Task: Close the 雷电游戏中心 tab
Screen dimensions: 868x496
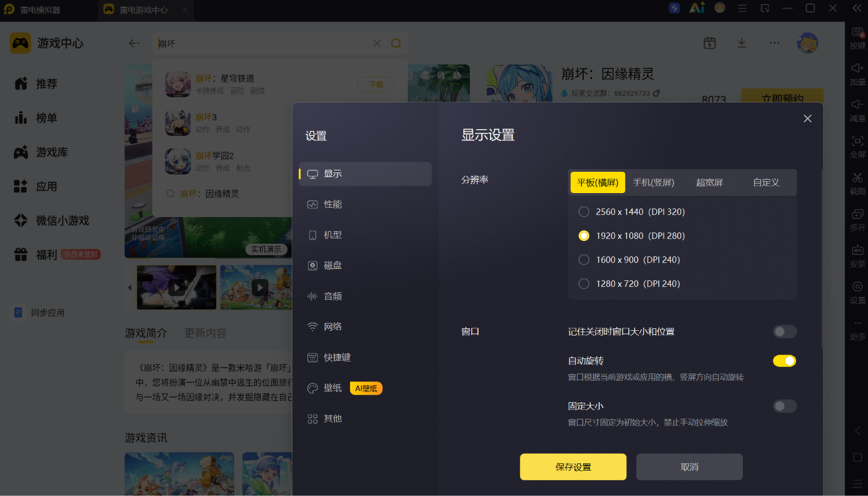Action: tap(184, 10)
